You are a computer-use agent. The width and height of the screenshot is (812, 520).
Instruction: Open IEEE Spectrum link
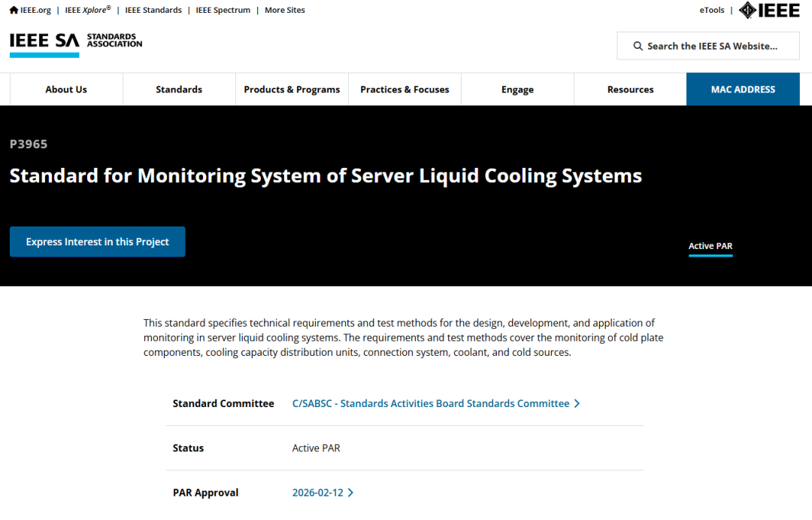223,10
